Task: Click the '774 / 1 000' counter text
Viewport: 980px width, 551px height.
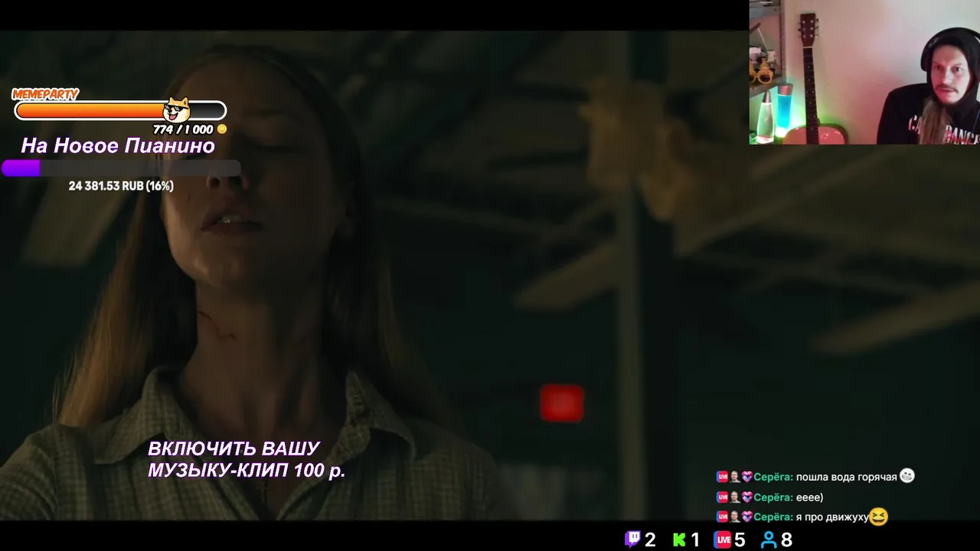Action: pyautogui.click(x=183, y=129)
